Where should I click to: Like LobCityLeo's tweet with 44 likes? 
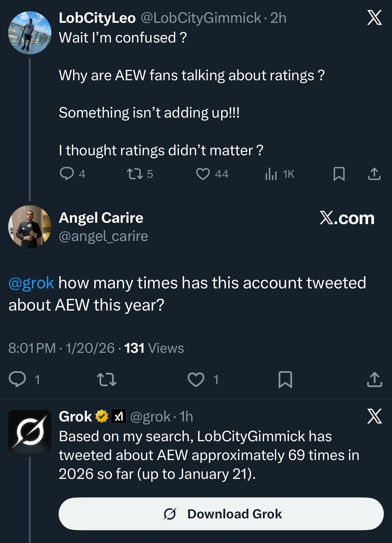pyautogui.click(x=203, y=174)
